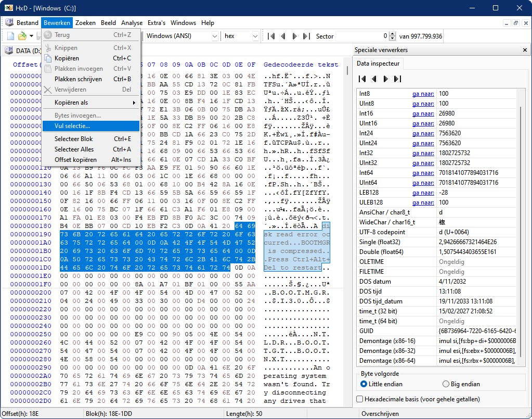Open the Analyse menu
Viewport: 532px width, 419px height.
[132, 23]
